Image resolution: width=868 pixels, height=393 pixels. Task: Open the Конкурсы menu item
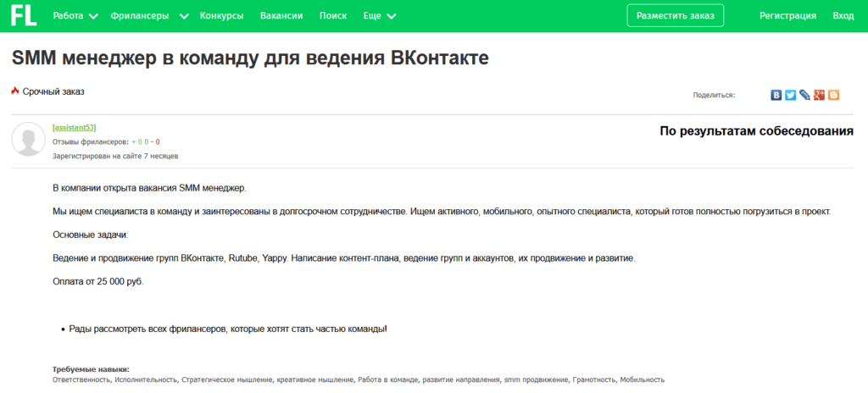click(221, 16)
